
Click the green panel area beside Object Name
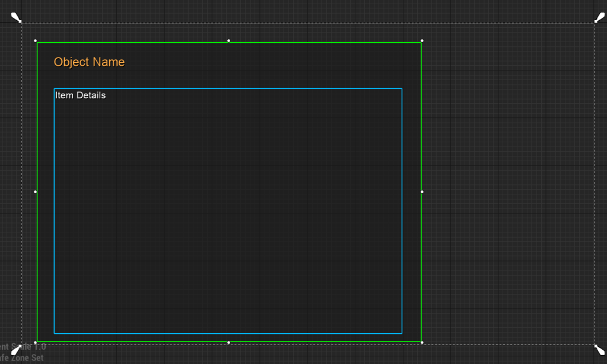[267, 62]
